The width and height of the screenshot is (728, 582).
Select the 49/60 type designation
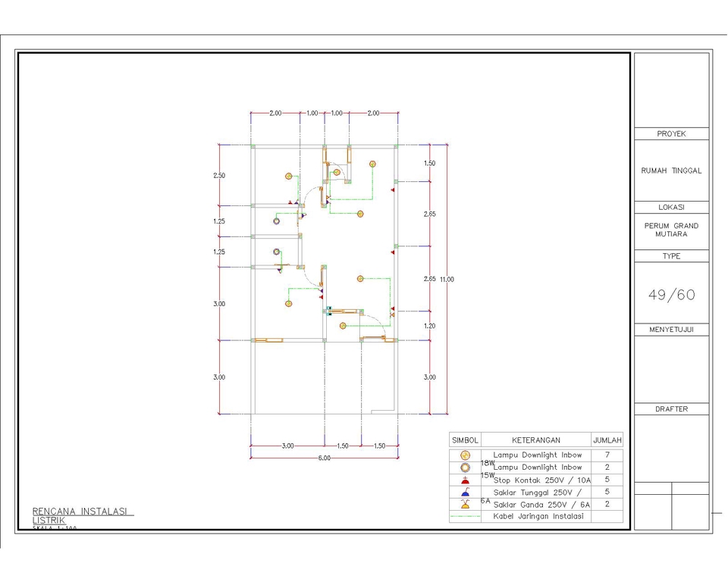click(670, 295)
